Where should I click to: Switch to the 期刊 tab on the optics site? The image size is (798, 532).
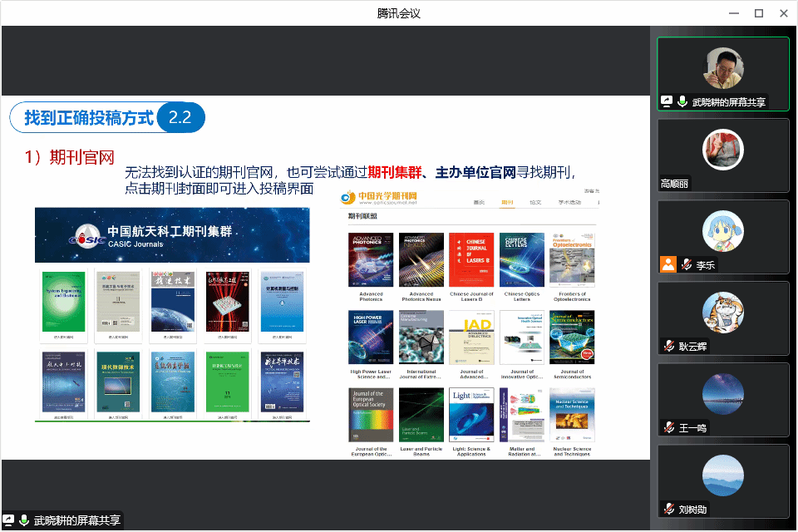[x=507, y=202]
